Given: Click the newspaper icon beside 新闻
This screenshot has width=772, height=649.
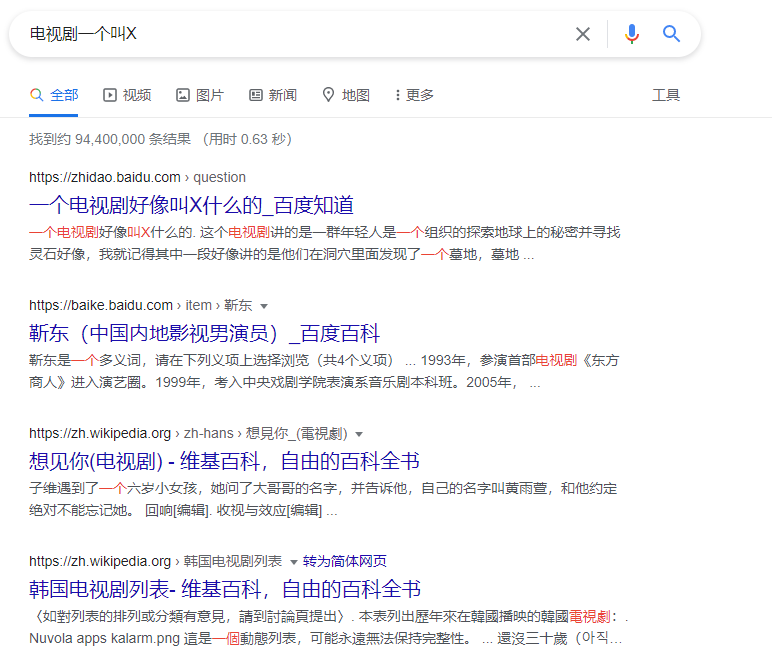Looking at the screenshot, I should point(256,95).
